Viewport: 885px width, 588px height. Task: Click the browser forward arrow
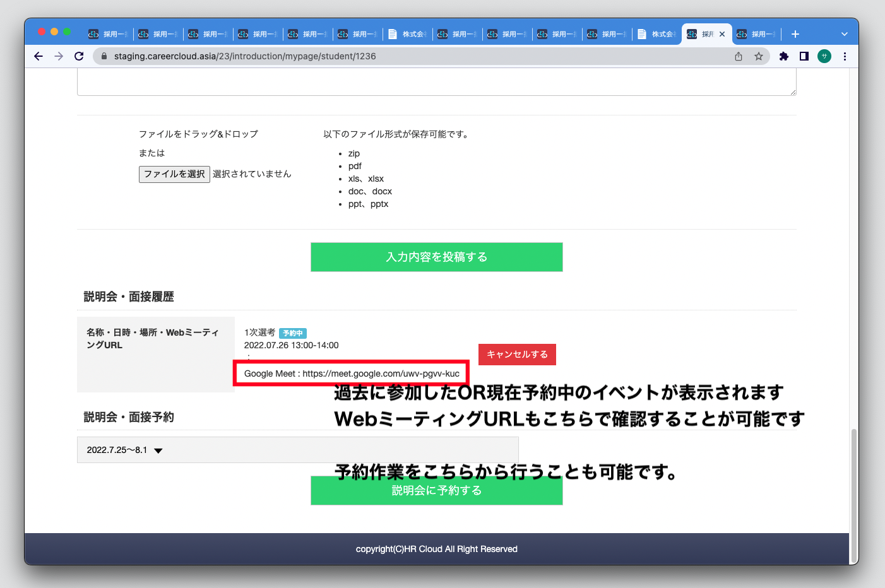(x=59, y=56)
